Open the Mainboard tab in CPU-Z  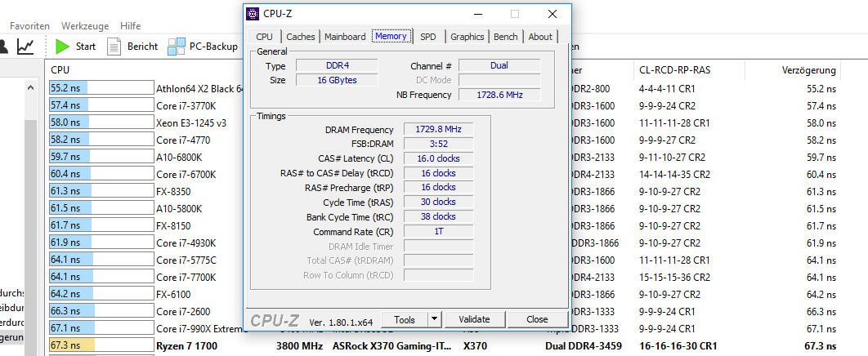345,37
